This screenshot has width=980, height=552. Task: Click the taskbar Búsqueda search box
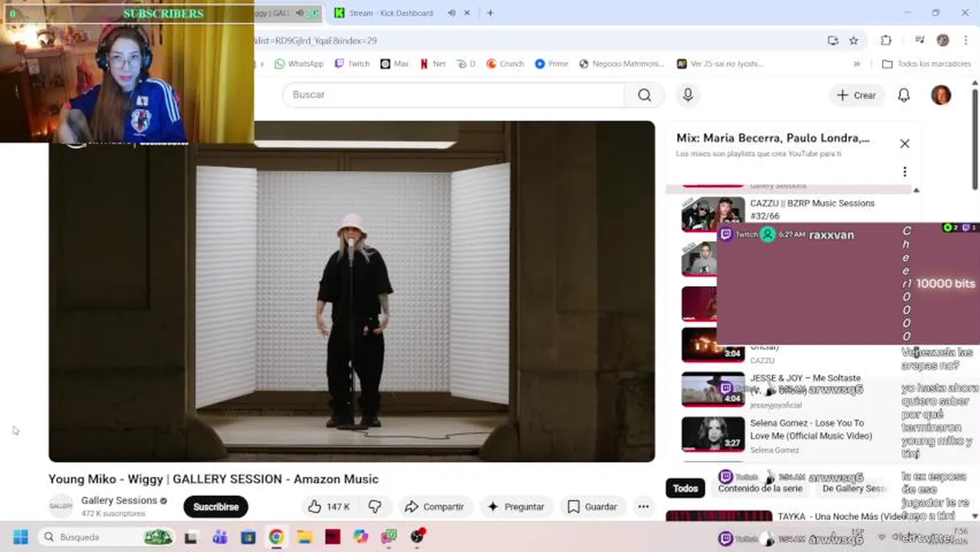click(107, 537)
